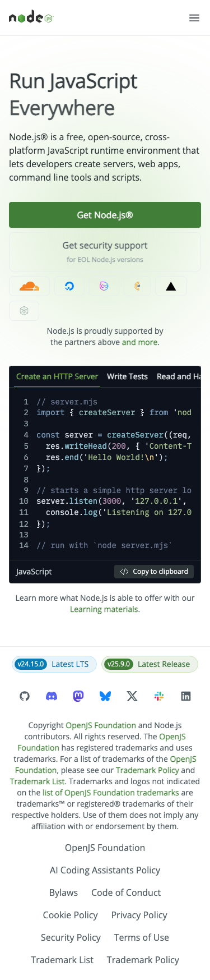Click the '// run with `node server.mjs`' comment
Viewport: 210px width, 980px height.
point(104,545)
